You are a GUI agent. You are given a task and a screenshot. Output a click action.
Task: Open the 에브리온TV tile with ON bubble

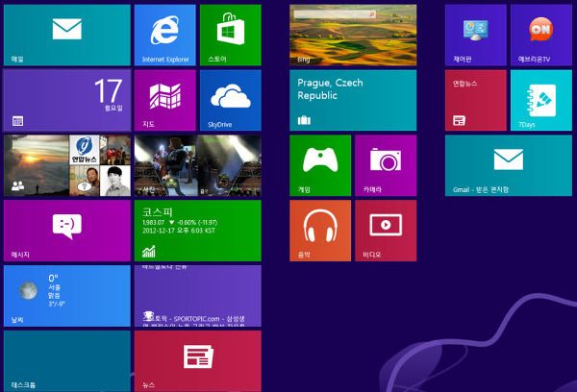[x=540, y=36]
